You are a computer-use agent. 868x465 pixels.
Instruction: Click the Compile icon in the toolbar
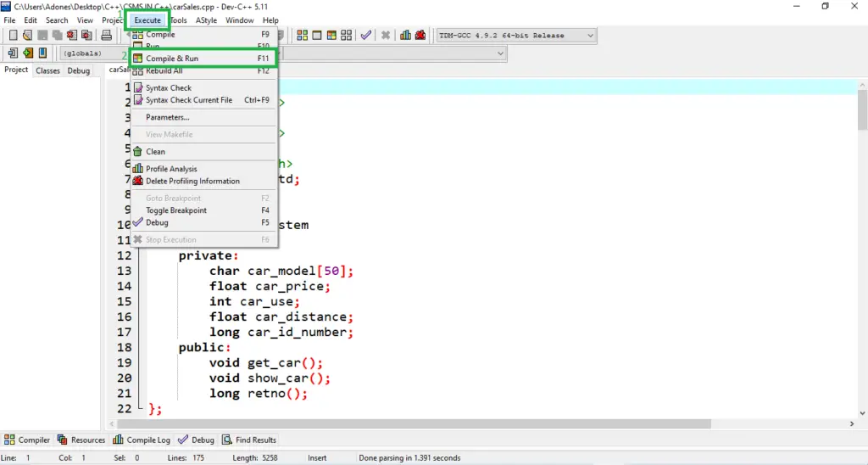[303, 35]
